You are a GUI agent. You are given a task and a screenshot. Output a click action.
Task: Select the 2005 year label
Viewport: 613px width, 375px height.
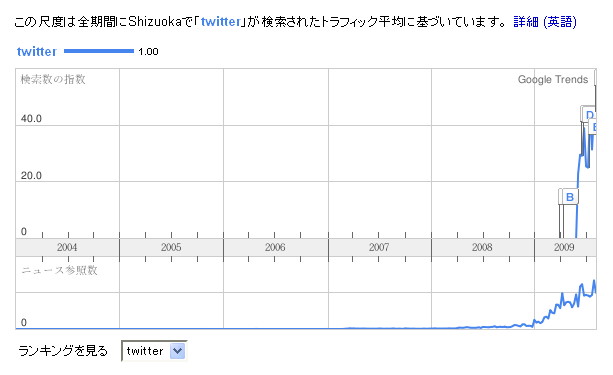coord(171,247)
